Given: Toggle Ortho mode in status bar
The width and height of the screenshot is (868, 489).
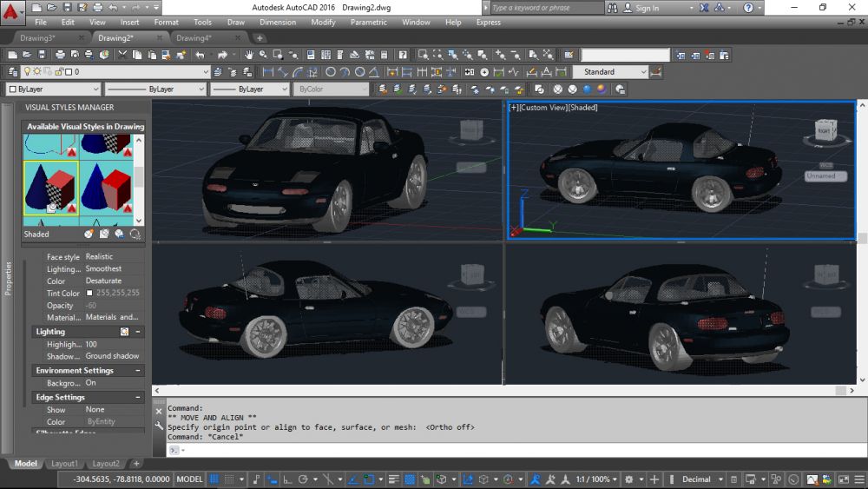Looking at the screenshot, I should pos(287,479).
